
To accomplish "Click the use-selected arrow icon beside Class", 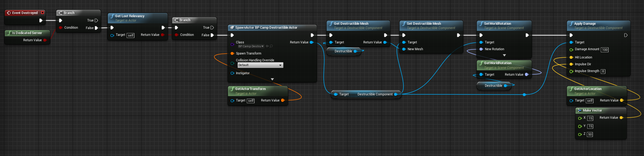I will (x=267, y=46).
